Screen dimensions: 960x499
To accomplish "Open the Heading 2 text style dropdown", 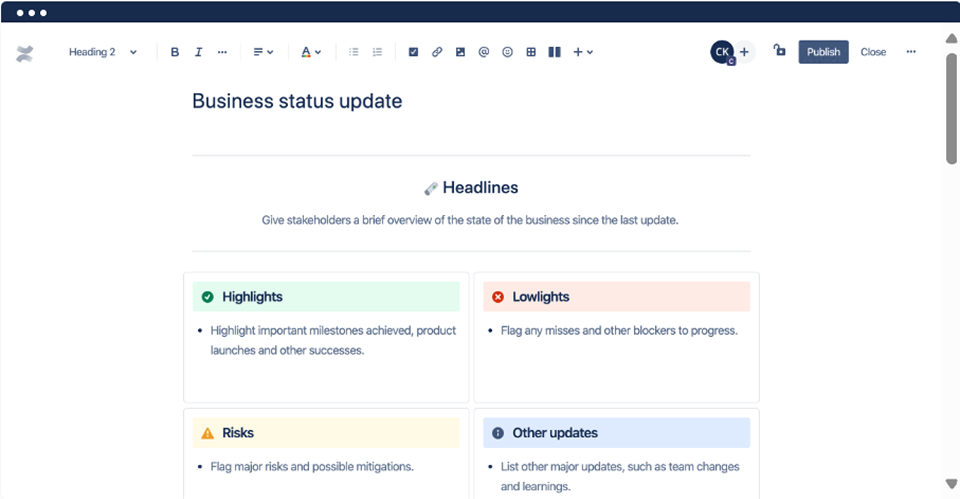I will [x=103, y=52].
